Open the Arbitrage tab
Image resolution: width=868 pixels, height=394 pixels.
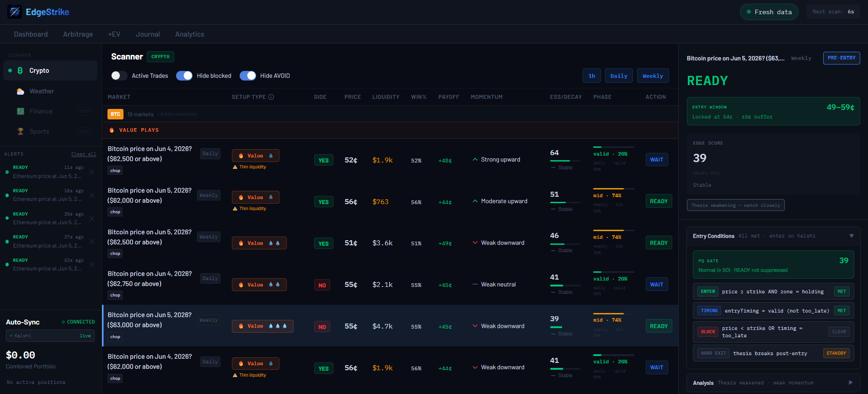click(78, 34)
